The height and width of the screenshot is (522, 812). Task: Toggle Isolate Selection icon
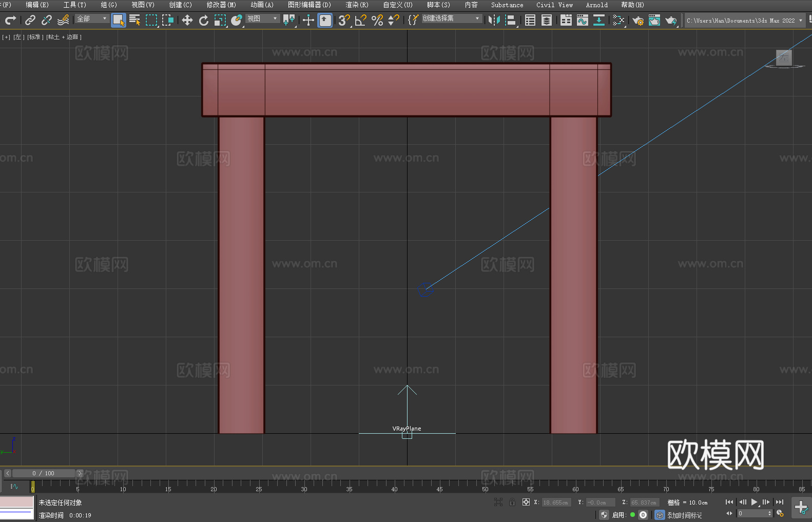coord(498,502)
